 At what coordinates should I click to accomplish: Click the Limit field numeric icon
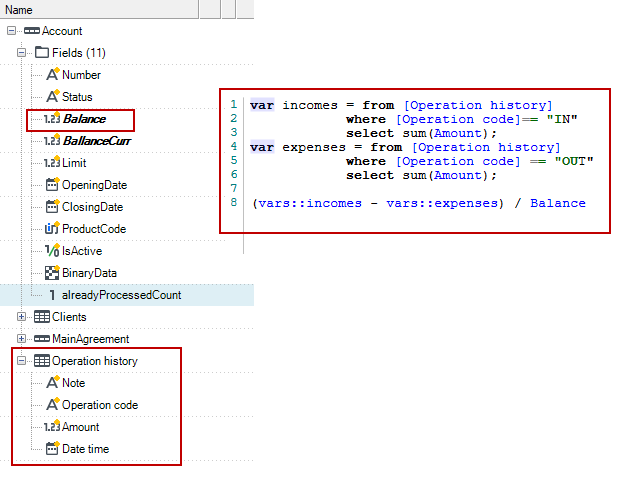coord(52,162)
